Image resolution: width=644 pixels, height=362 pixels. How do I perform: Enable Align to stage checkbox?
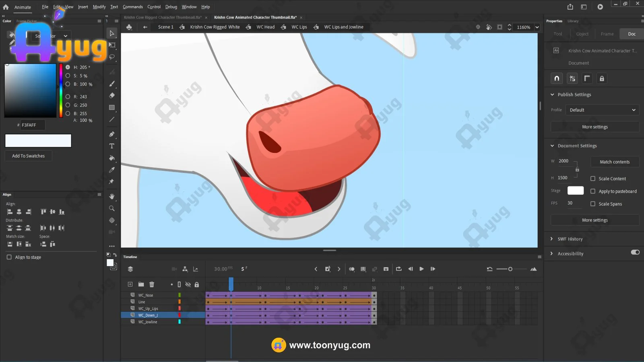click(9, 257)
